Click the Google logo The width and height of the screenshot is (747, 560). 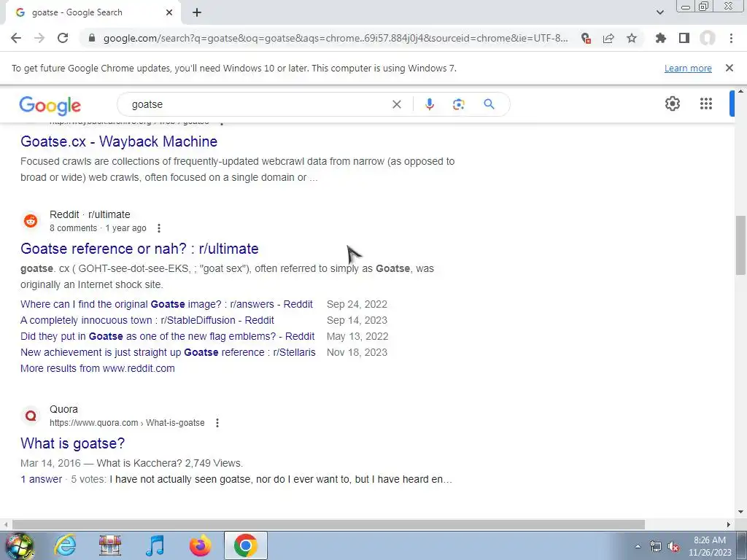50,105
